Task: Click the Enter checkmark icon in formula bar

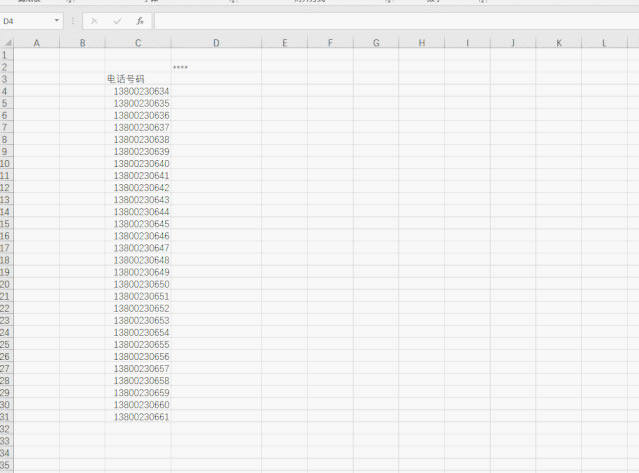Action: 117,20
